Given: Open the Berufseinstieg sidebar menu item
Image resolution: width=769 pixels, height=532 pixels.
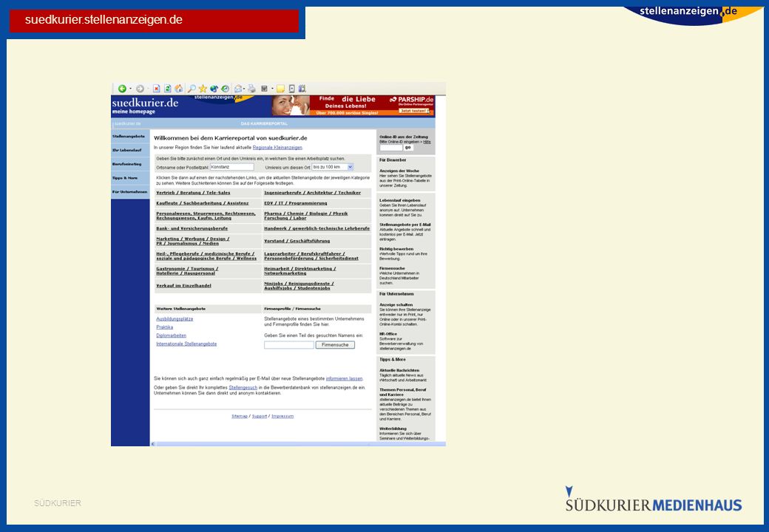Looking at the screenshot, I should click(x=127, y=164).
